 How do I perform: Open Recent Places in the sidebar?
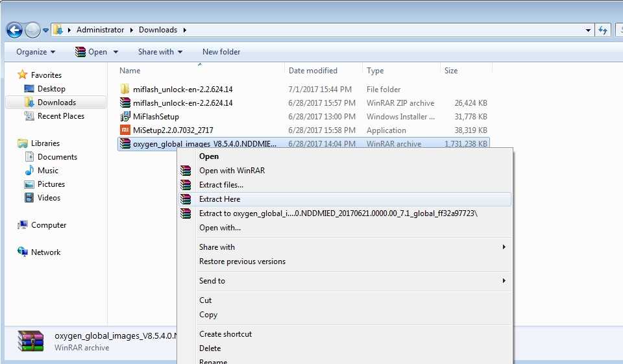click(x=61, y=116)
